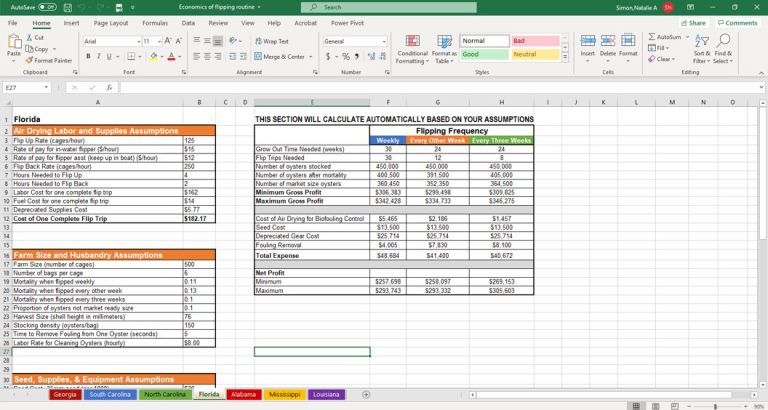The height and width of the screenshot is (410, 768).
Task: Expand the General number format dropdown
Action: pos(385,41)
